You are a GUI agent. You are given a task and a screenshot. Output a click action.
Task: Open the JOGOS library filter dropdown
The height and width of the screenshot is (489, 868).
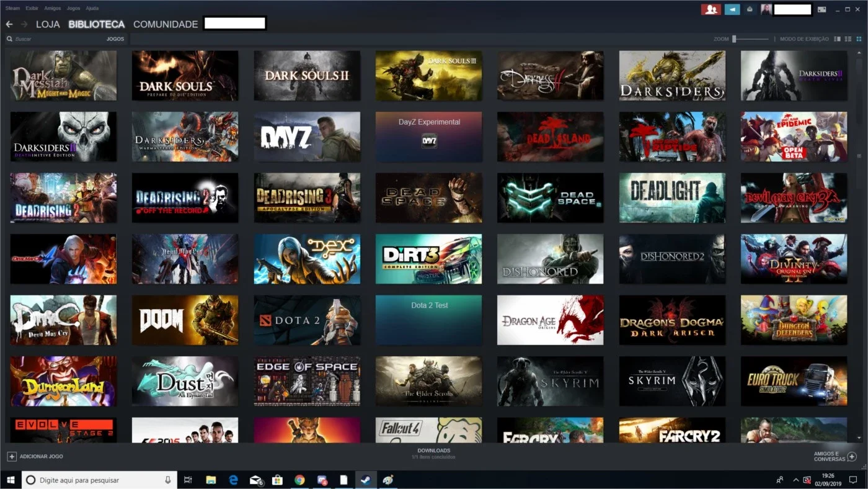[x=115, y=39]
